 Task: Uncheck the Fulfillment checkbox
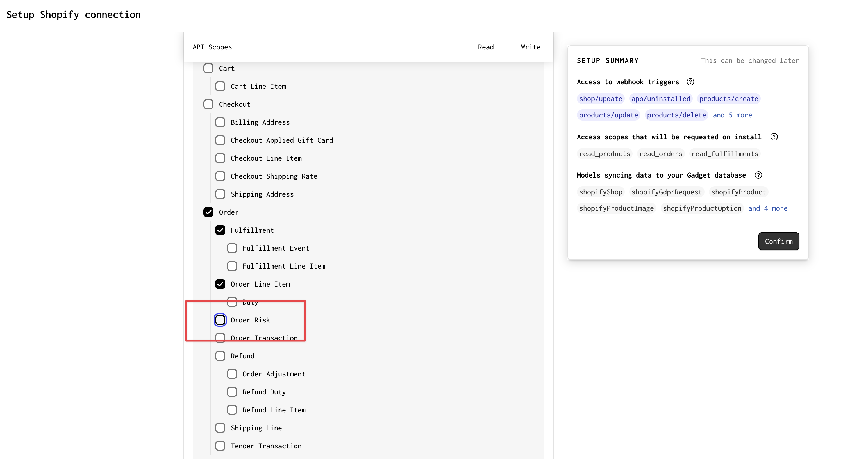(x=220, y=230)
